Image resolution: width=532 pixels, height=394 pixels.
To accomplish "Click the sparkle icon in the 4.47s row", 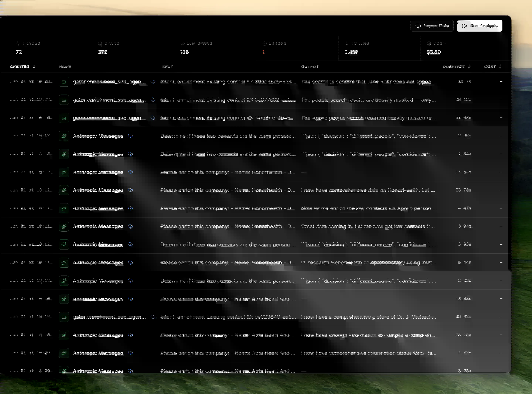I will [x=64, y=208].
